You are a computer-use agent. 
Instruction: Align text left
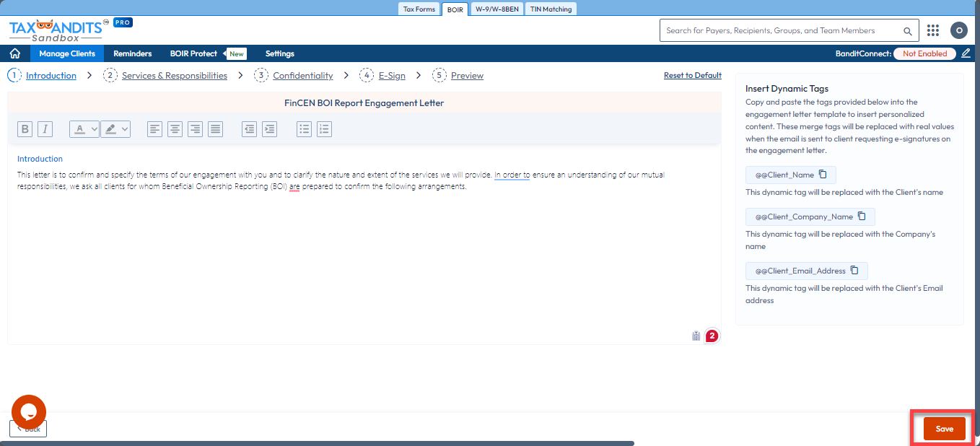[154, 129]
